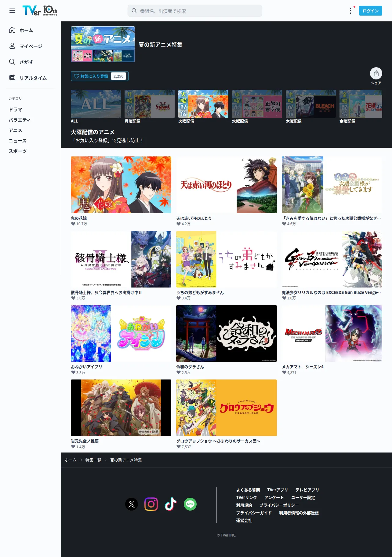
Task: Open the ニュース category
Action: (18, 141)
